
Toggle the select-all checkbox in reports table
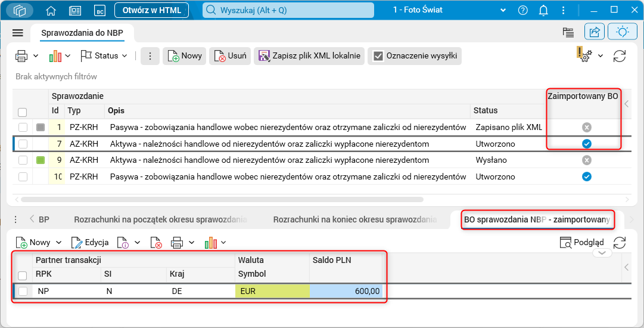[23, 112]
